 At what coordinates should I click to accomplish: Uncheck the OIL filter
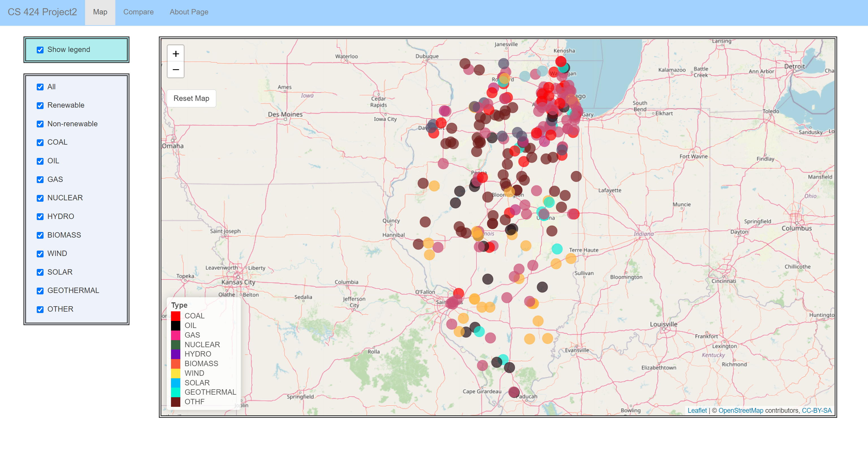(x=40, y=161)
